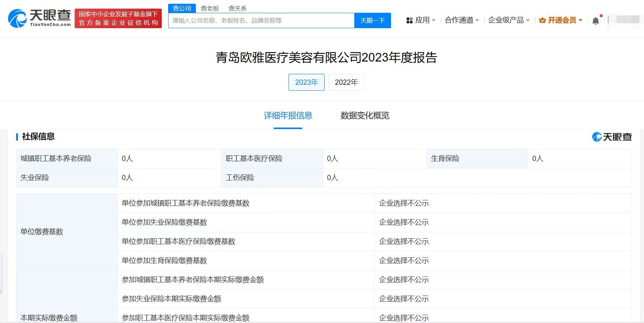The image size is (644, 323).
Task: Select the 查公司 search tab
Action: point(182,8)
